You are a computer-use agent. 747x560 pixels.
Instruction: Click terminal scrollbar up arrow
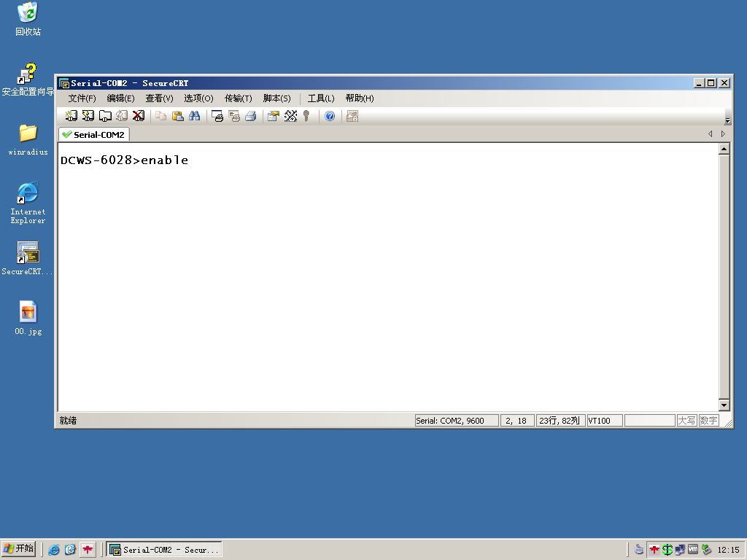point(724,149)
